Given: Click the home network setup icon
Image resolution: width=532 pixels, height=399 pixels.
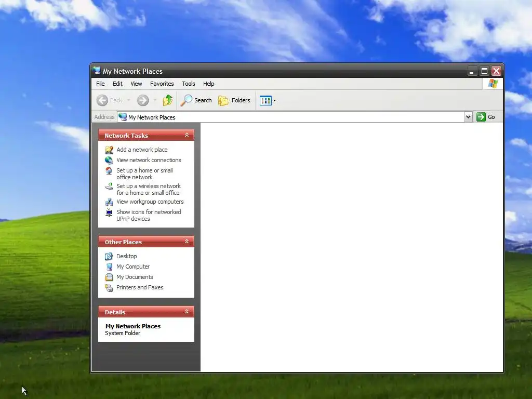Looking at the screenshot, I should click(x=109, y=170).
